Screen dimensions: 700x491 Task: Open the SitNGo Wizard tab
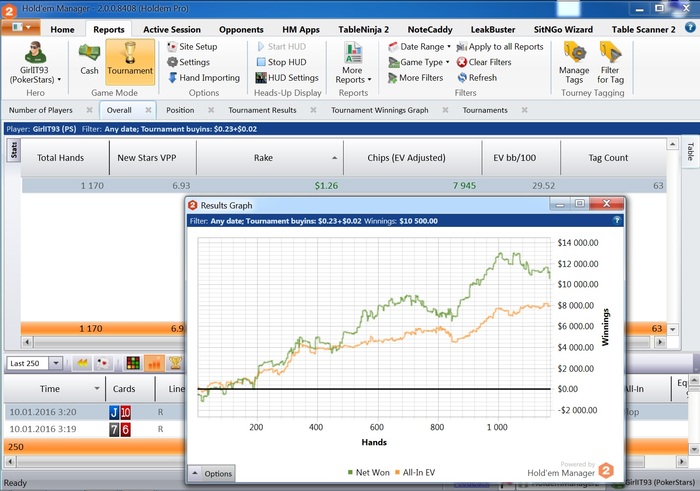[563, 29]
